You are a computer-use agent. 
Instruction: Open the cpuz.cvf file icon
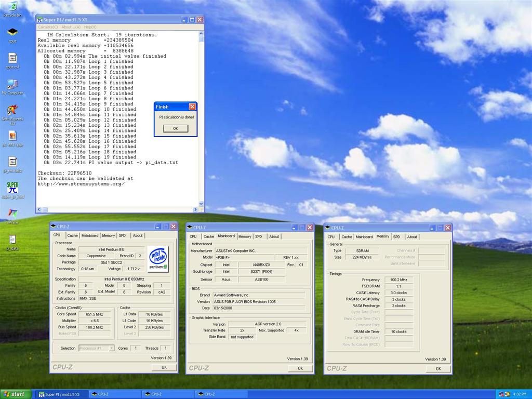[12, 59]
